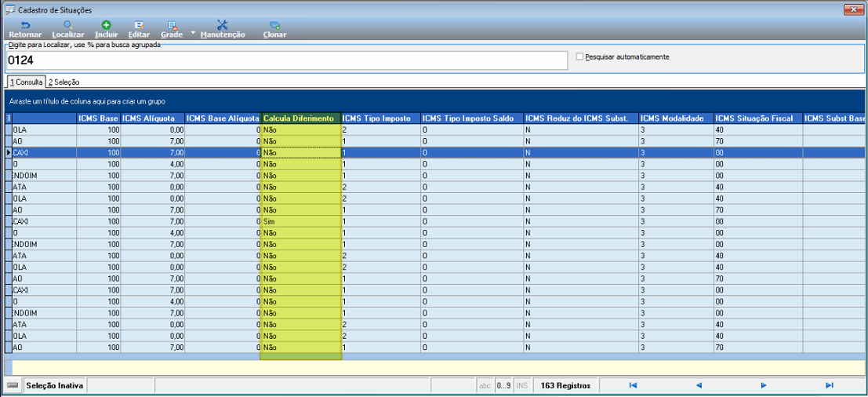The image size is (868, 397).
Task: Go to the previous record
Action: click(699, 384)
